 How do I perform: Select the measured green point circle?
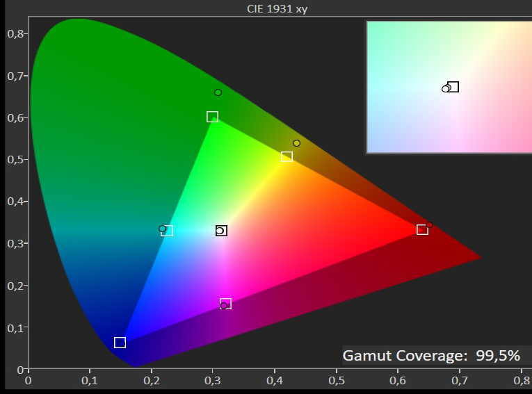(218, 92)
